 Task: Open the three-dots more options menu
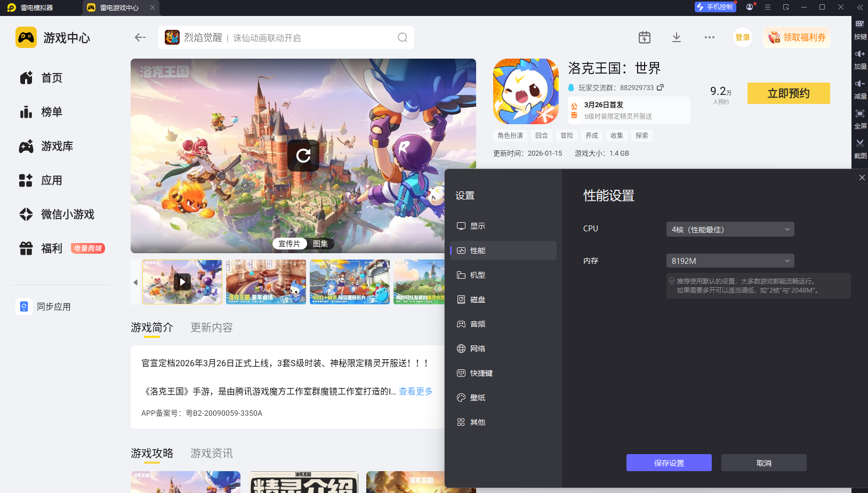pyautogui.click(x=710, y=37)
